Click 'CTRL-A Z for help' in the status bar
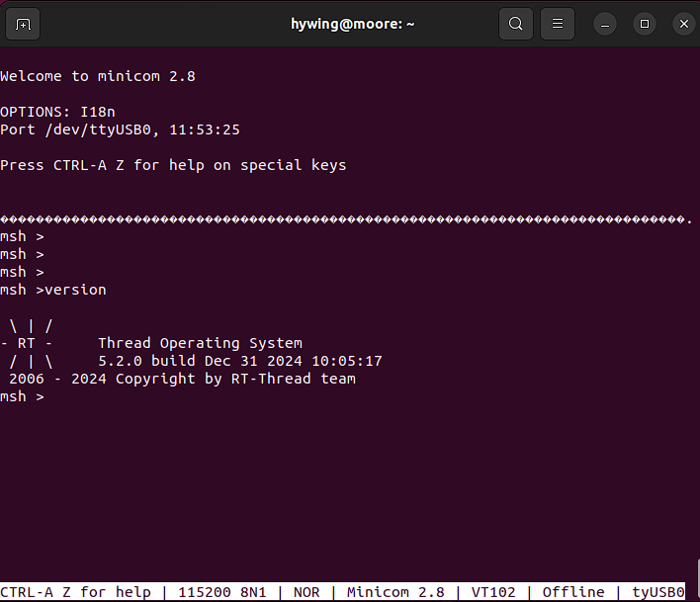 point(75,592)
